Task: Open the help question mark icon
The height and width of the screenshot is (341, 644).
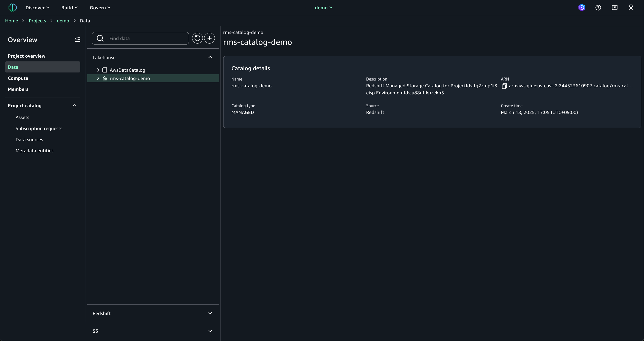Action: [598, 8]
